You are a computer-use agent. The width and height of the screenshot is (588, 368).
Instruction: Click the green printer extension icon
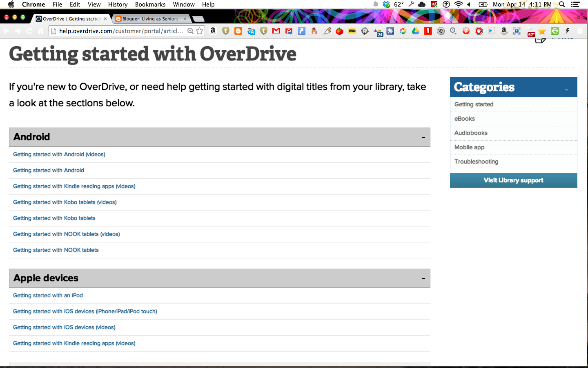point(555,31)
